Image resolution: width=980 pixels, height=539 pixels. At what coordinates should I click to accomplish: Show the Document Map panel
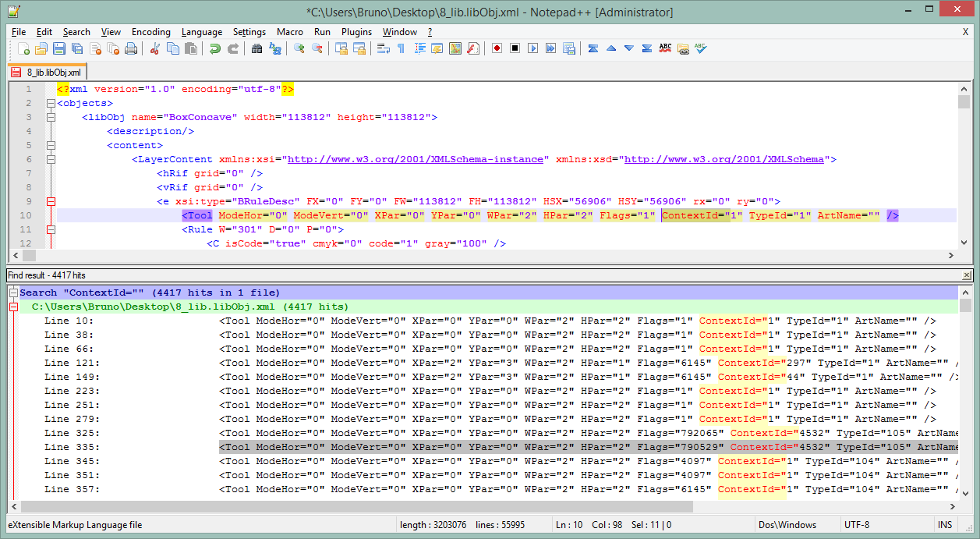[455, 48]
